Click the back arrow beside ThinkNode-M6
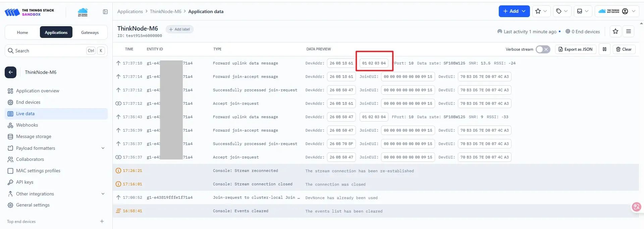The height and width of the screenshot is (229, 644). [10, 72]
